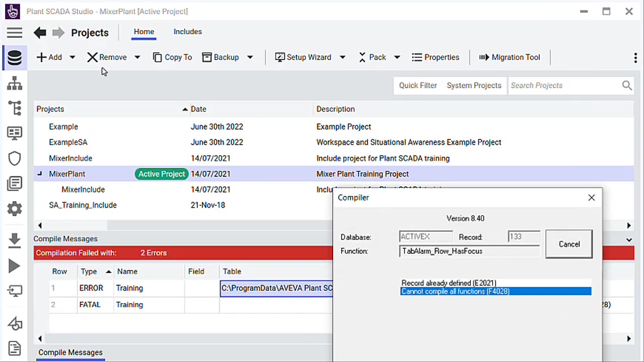Select the top-level MixerInclude project
644x362 pixels.
pos(334,158)
